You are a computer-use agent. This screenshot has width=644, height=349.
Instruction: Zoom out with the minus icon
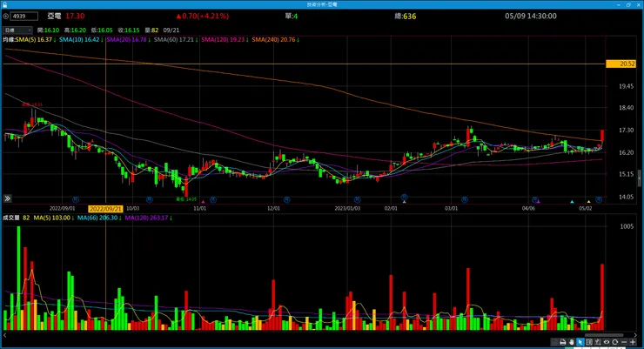(624, 342)
